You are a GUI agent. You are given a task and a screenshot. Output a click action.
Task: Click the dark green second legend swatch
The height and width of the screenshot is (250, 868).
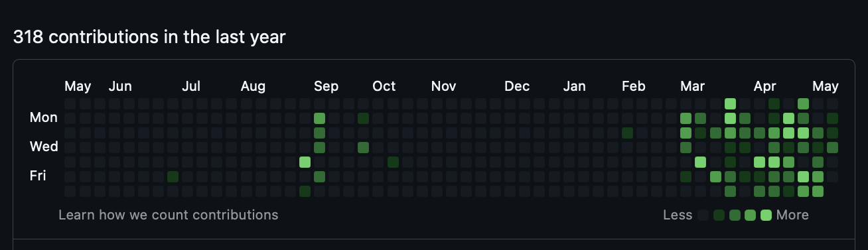(x=719, y=215)
